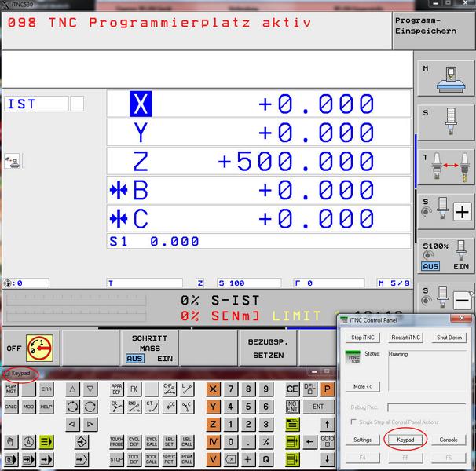Click the M machine function softkey
This screenshot has width=476, height=471.
point(445,78)
